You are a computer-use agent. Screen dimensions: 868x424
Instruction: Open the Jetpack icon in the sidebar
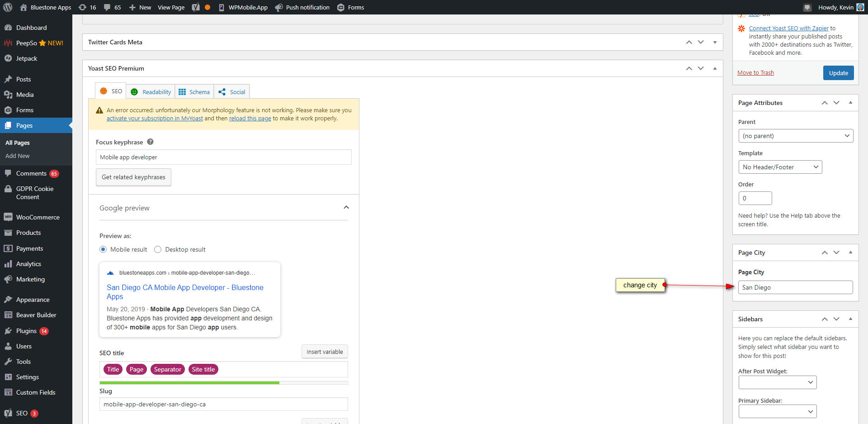[8, 58]
